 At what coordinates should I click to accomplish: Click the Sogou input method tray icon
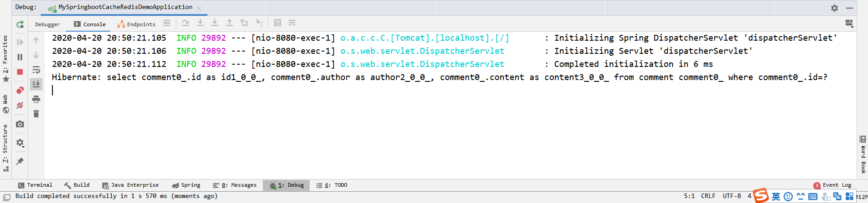coord(761,196)
